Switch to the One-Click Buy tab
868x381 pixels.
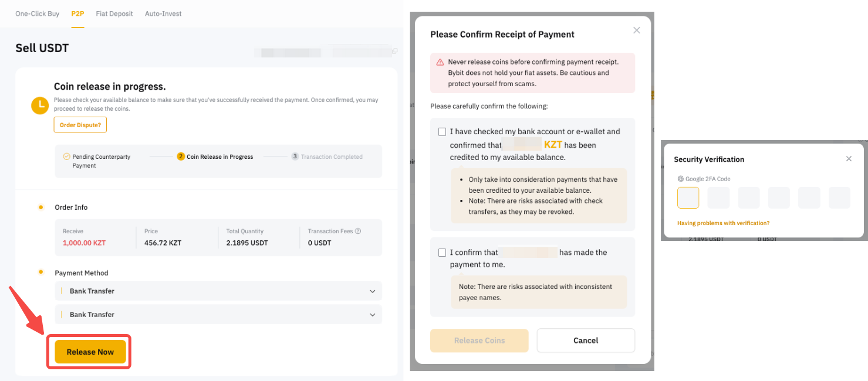coord(38,13)
